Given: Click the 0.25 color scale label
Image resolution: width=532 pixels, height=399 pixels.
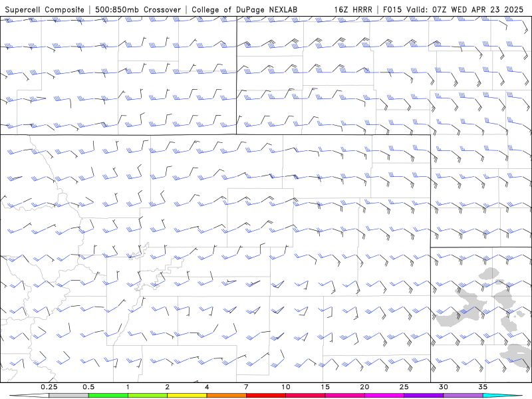Looking at the screenshot, I should point(49,387).
